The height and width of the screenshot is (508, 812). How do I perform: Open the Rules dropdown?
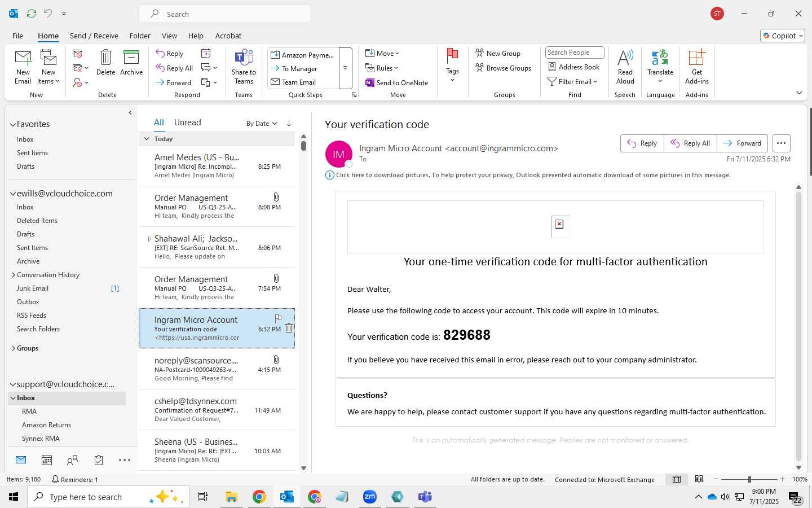[382, 68]
